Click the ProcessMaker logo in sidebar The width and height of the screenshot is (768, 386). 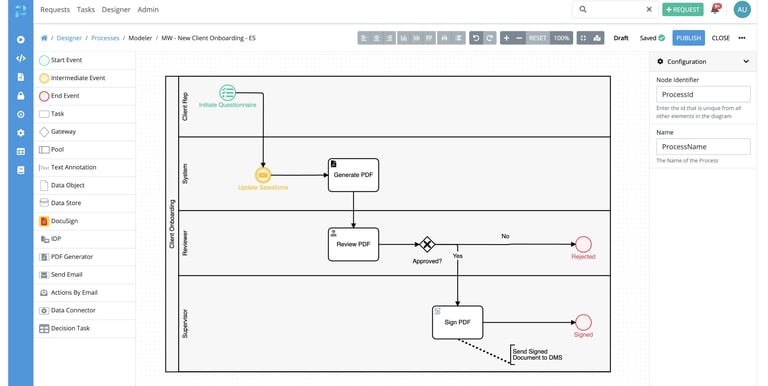(x=21, y=10)
